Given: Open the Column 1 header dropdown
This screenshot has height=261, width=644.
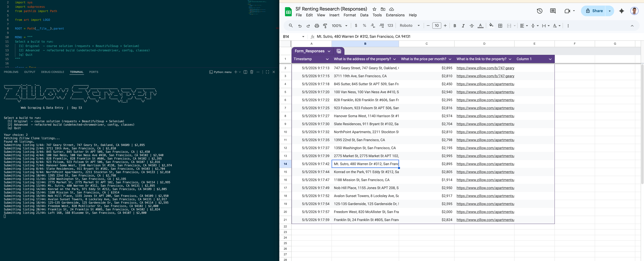Looking at the screenshot, I should pos(550,59).
